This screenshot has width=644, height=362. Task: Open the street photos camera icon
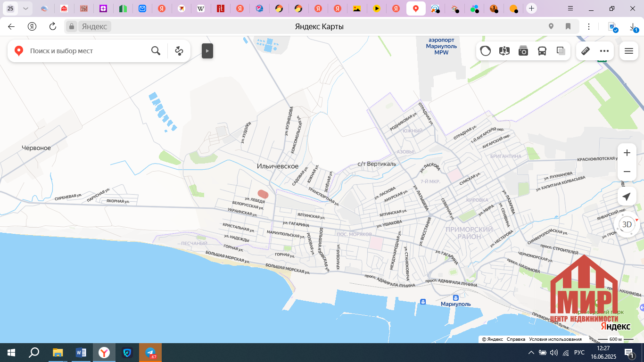[523, 51]
